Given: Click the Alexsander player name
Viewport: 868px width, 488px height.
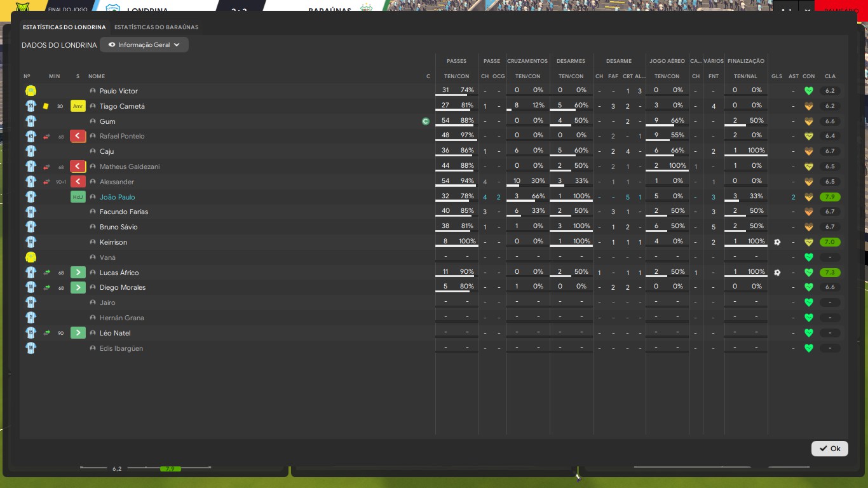Looking at the screenshot, I should [117, 182].
